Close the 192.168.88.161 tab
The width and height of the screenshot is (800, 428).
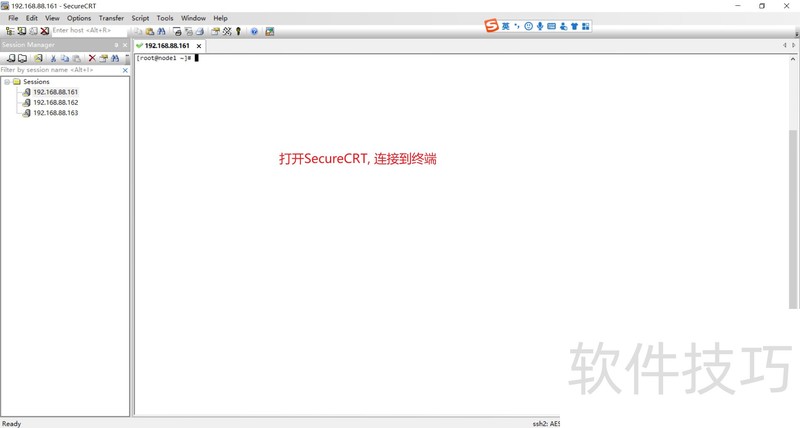199,46
